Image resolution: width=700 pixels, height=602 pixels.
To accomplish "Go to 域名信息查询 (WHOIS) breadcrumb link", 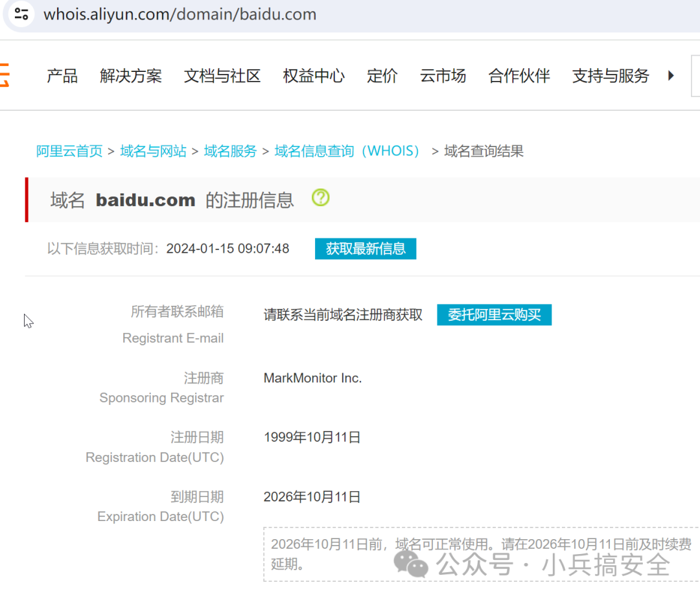I will (347, 151).
